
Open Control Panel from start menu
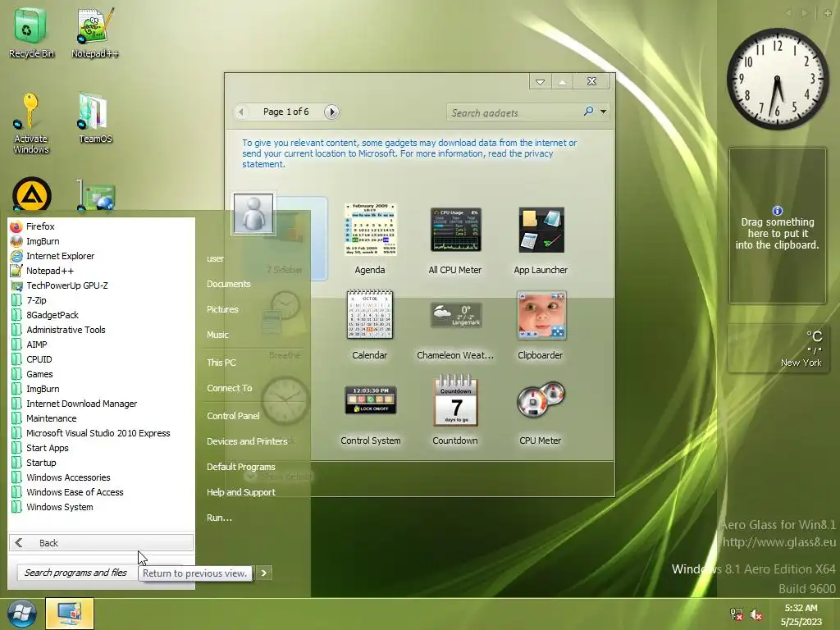coord(233,416)
